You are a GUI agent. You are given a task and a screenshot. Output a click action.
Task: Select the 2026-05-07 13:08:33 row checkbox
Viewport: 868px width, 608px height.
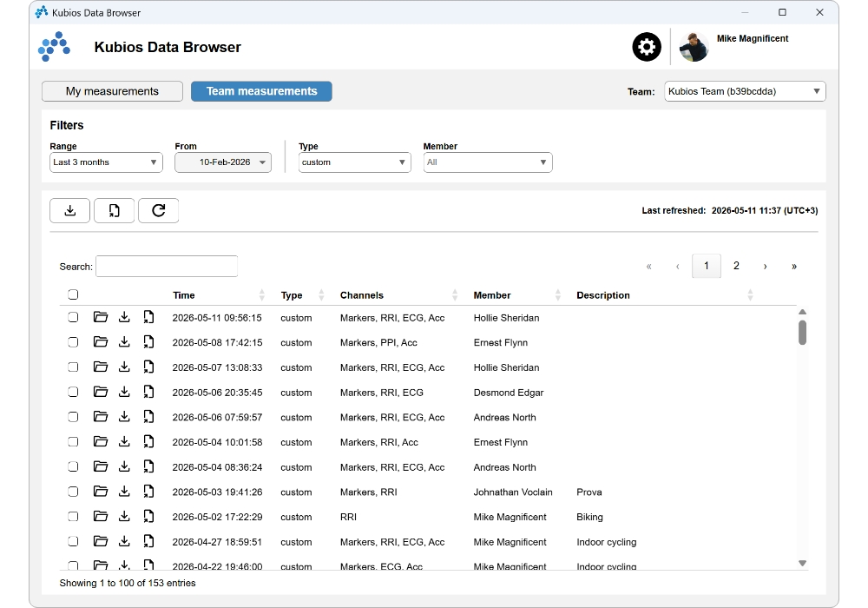click(73, 367)
